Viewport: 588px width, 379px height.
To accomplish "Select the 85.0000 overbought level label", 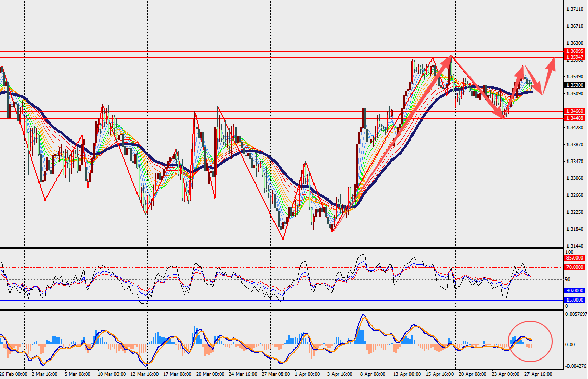I will pos(575,258).
